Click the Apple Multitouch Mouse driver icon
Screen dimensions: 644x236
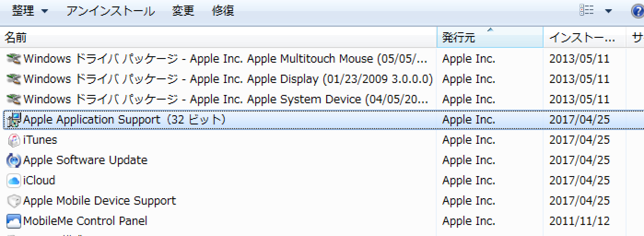click(14, 59)
